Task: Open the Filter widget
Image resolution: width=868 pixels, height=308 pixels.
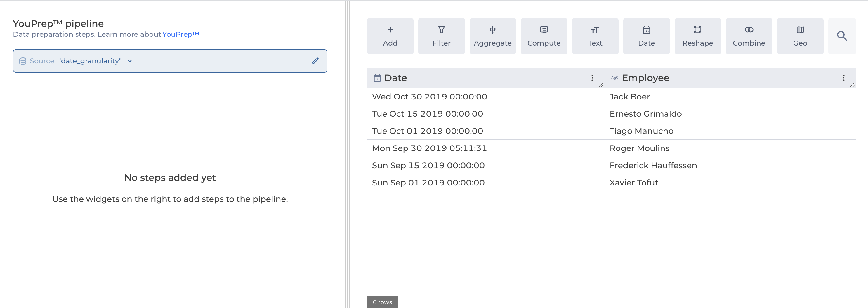Action: (441, 36)
